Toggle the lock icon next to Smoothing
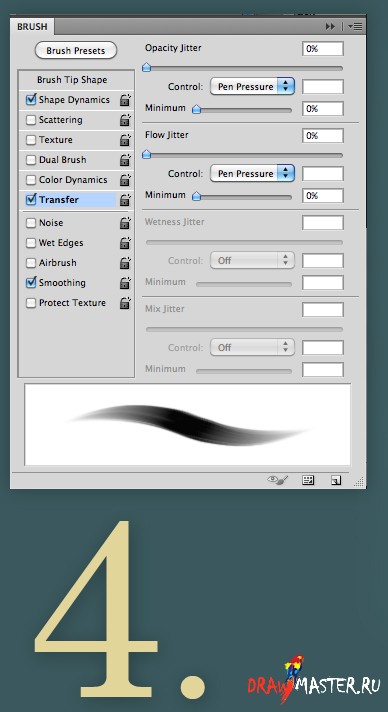Screen dimensions: 388x712 (x=125, y=282)
